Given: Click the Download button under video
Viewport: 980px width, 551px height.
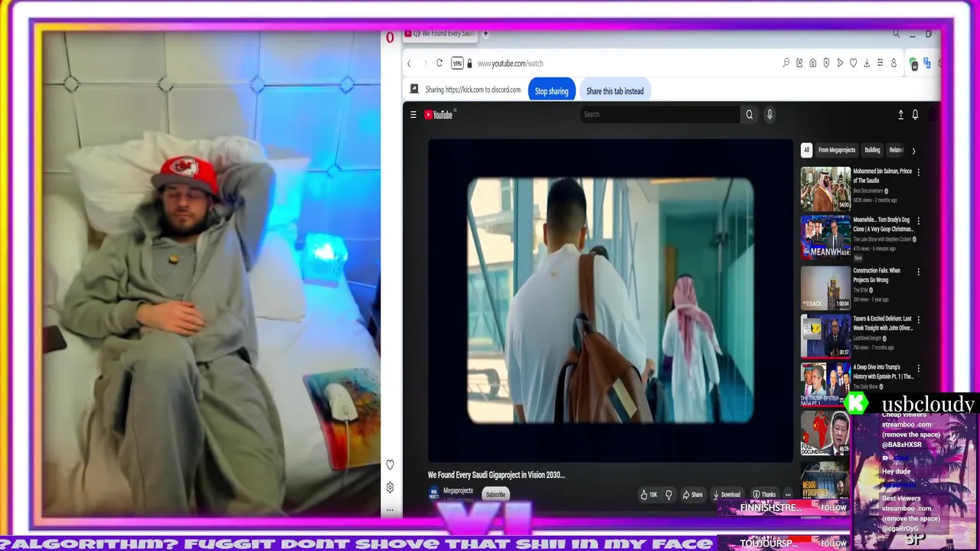Looking at the screenshot, I should click(x=726, y=494).
